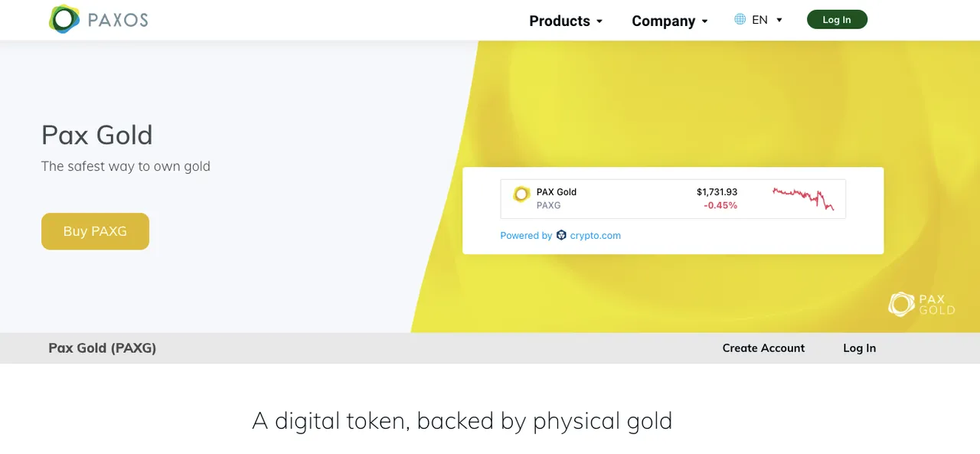Click the Buy PAXG button
Screen dimensions: 980x454
pos(95,231)
